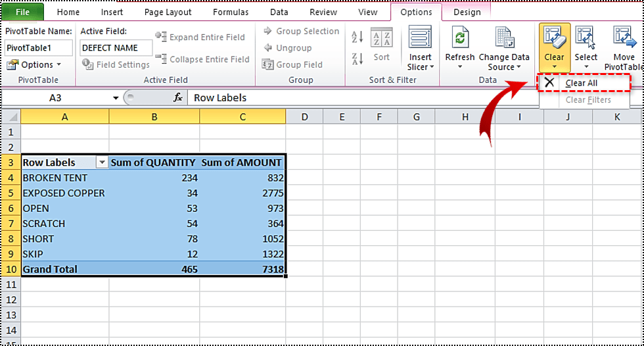Switch to the Page Layout tab

point(169,12)
